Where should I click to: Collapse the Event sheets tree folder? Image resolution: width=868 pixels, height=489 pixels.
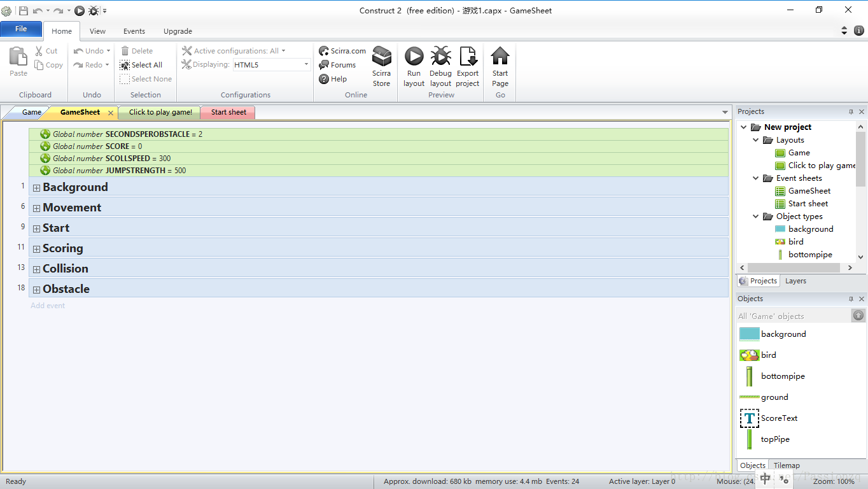[x=756, y=178]
